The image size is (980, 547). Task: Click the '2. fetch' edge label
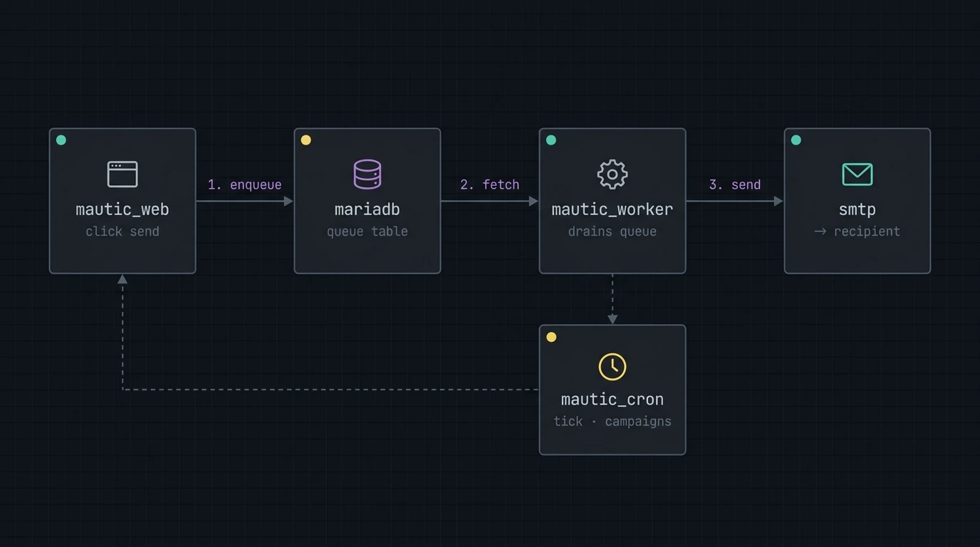(x=489, y=184)
